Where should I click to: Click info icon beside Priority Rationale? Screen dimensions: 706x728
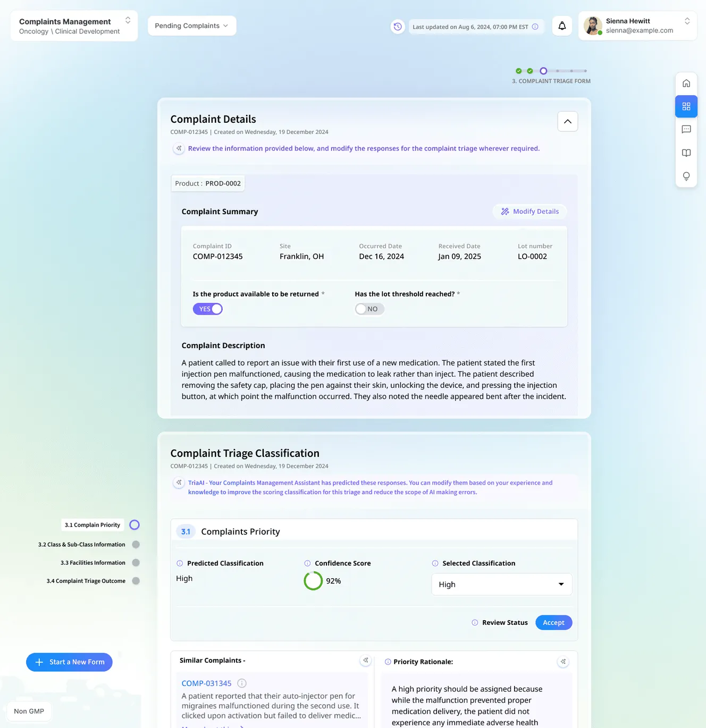(x=388, y=662)
